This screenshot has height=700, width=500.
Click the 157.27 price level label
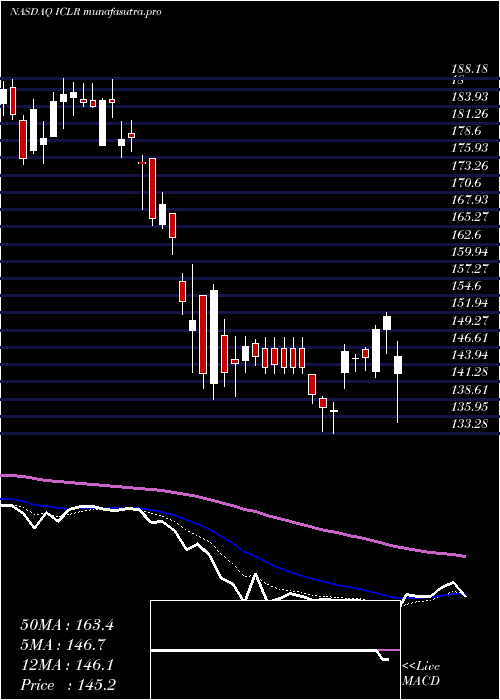coord(470,269)
